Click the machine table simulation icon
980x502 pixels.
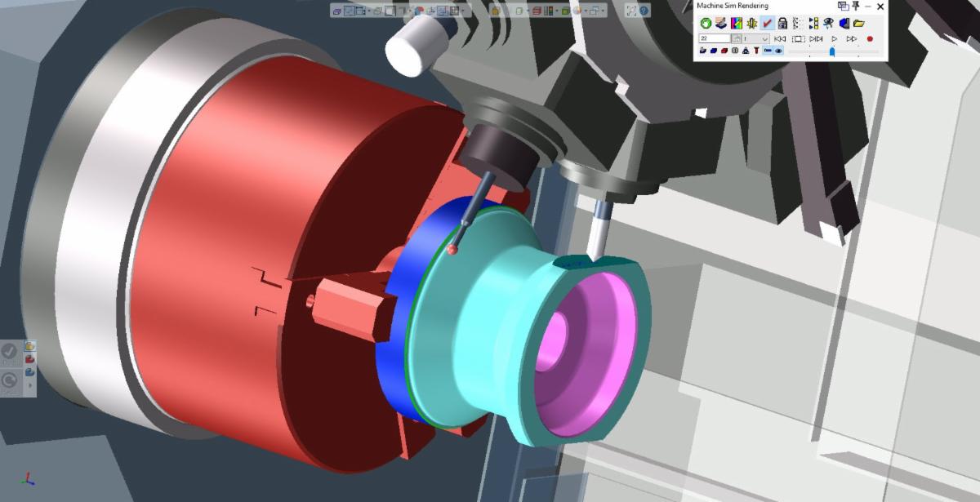pyautogui.click(x=721, y=23)
